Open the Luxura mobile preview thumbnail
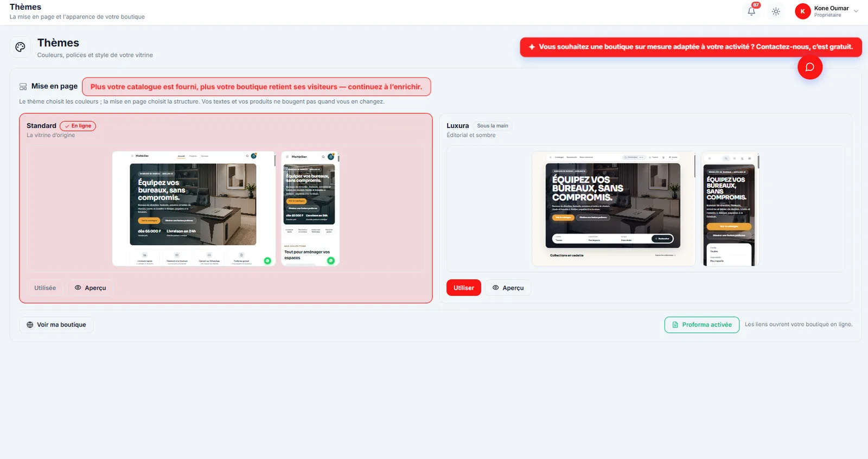Screen dimensions: 868x459 730,209
